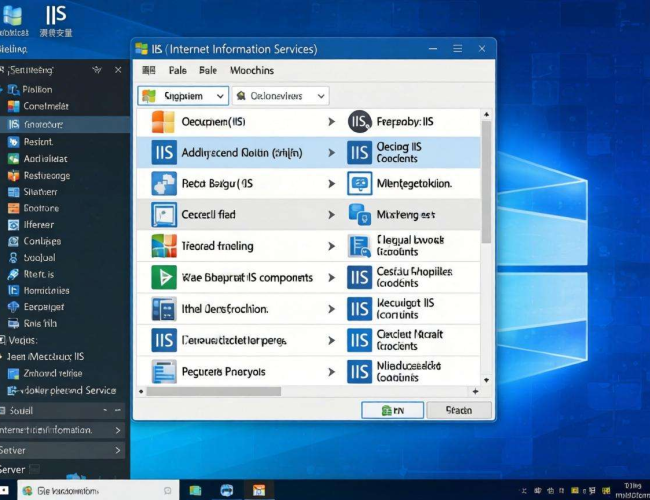Click the orange calendar icon in taskbar

click(259, 490)
